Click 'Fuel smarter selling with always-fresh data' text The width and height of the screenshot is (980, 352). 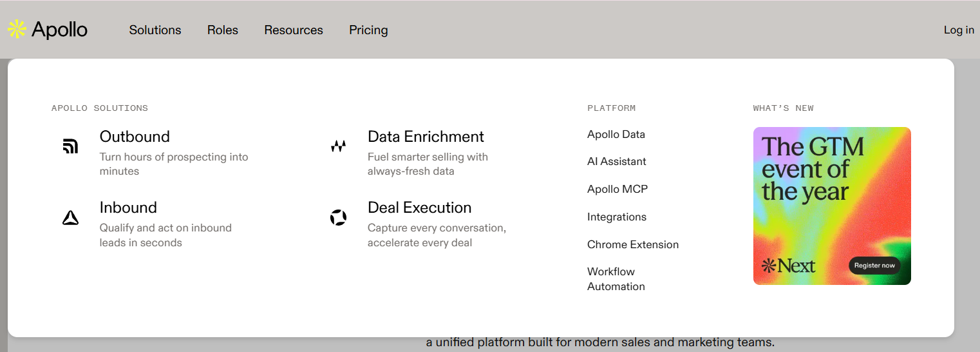pyautogui.click(x=428, y=164)
